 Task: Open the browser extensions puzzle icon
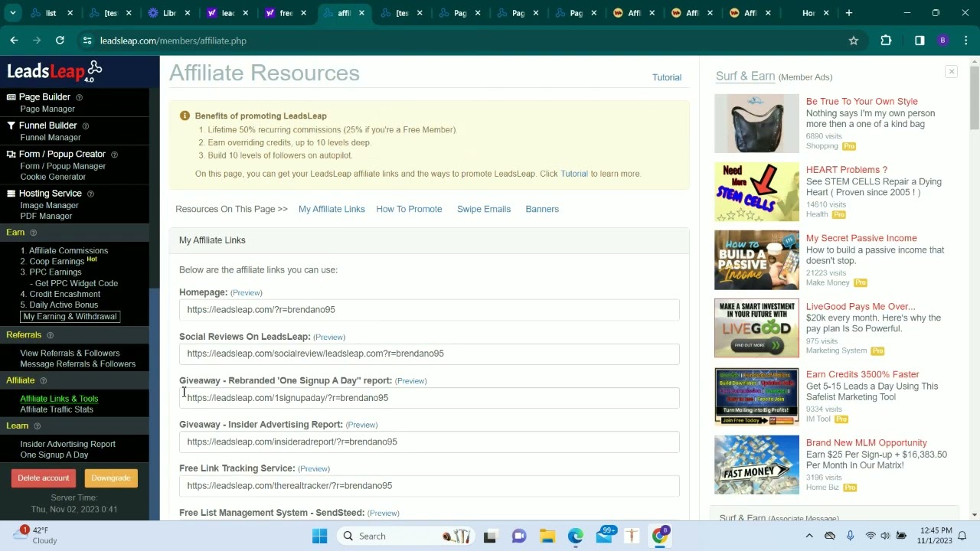pos(886,41)
